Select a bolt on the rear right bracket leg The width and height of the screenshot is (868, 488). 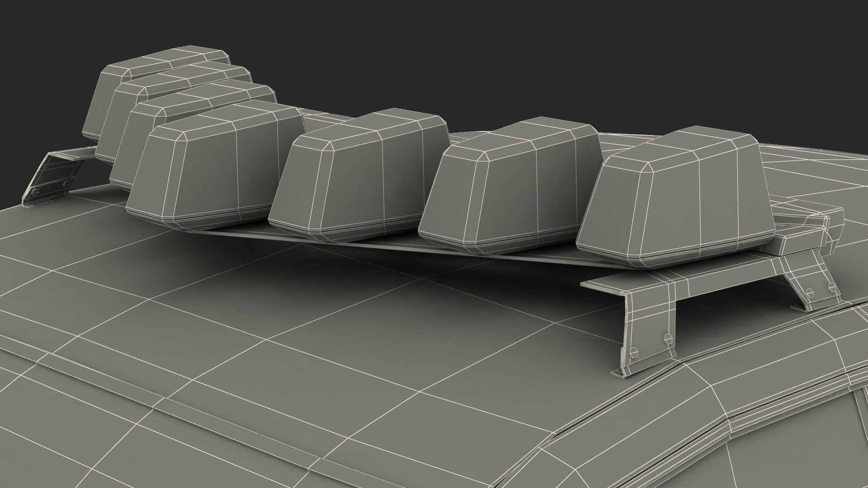pyautogui.click(x=810, y=294)
